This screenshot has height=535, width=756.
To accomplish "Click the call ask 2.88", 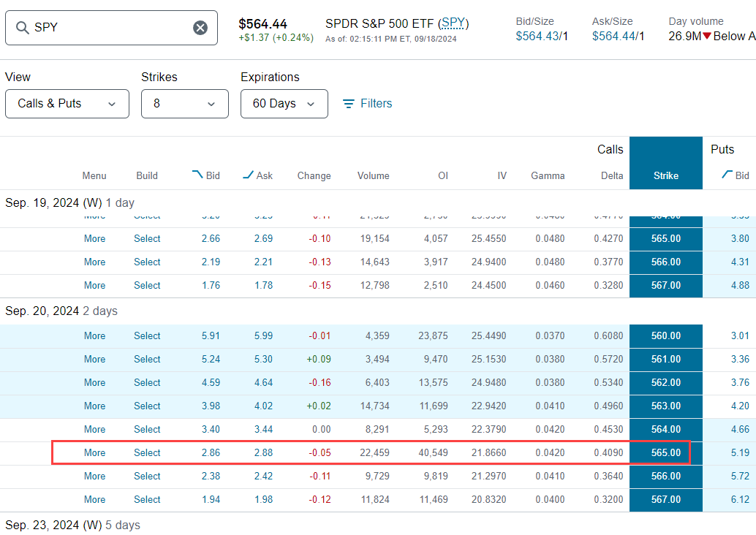I will [263, 452].
